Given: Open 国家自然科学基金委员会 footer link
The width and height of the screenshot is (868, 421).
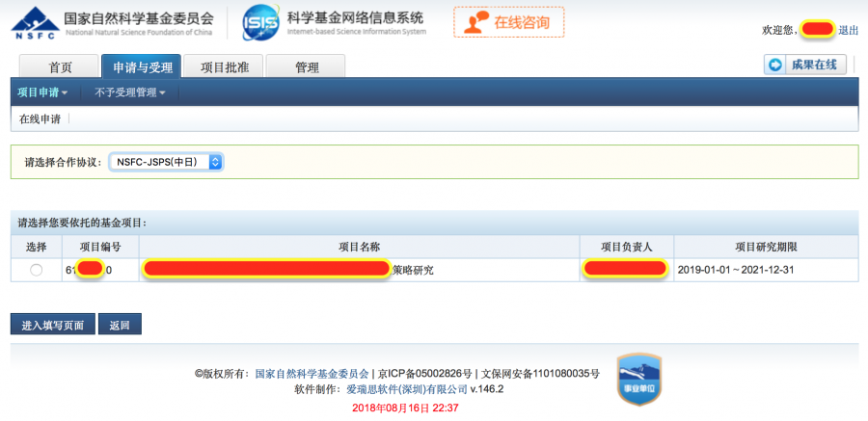Looking at the screenshot, I should pyautogui.click(x=312, y=374).
